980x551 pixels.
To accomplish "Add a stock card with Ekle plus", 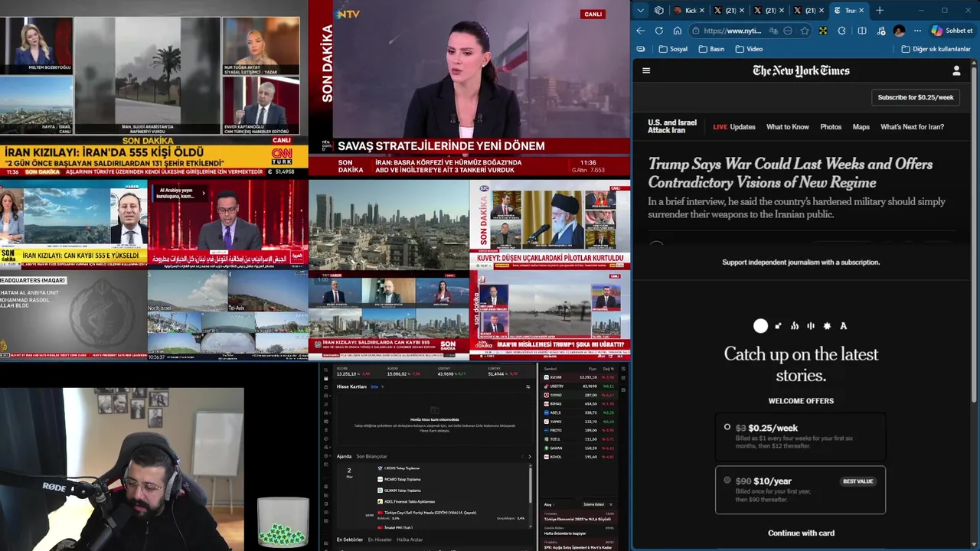I will tap(377, 386).
